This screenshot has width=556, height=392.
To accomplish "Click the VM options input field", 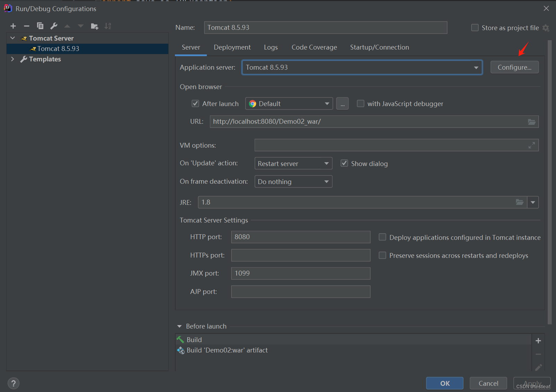I will pyautogui.click(x=397, y=145).
